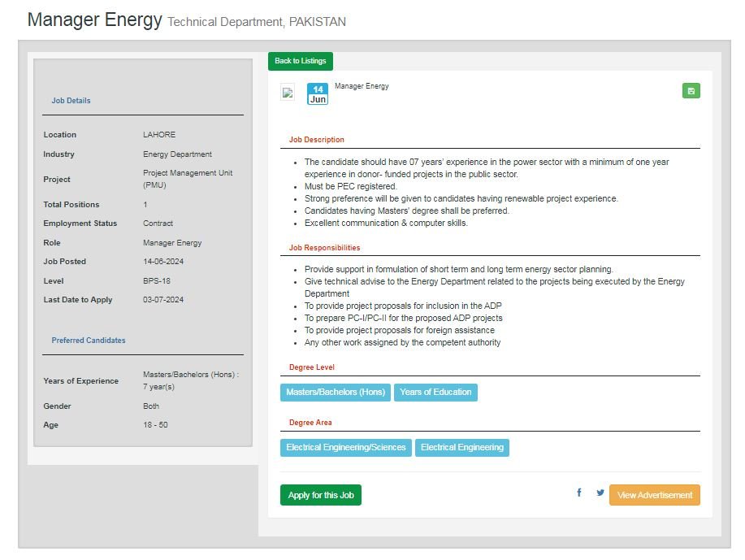745x560 pixels.
Task: Click the Manager Energy page heading
Action: [x=94, y=20]
